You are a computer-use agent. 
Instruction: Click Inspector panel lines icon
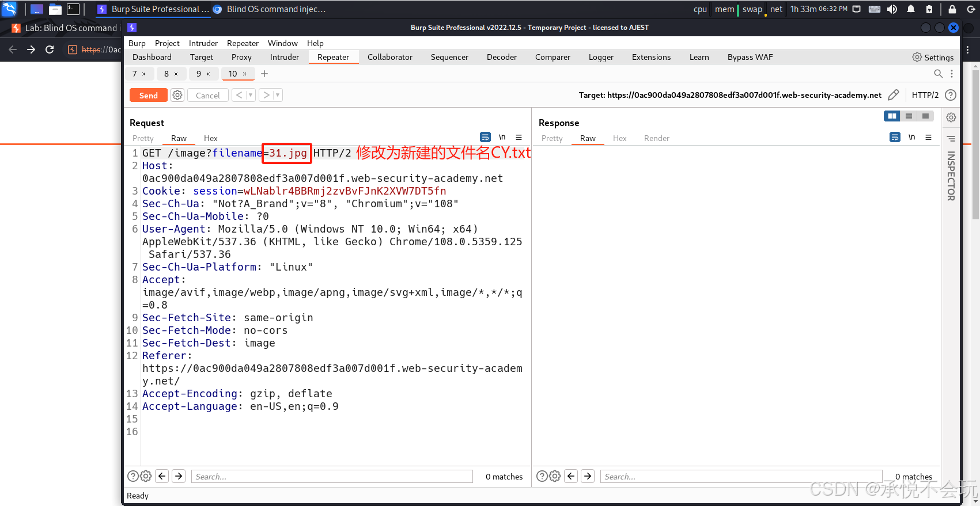point(951,139)
